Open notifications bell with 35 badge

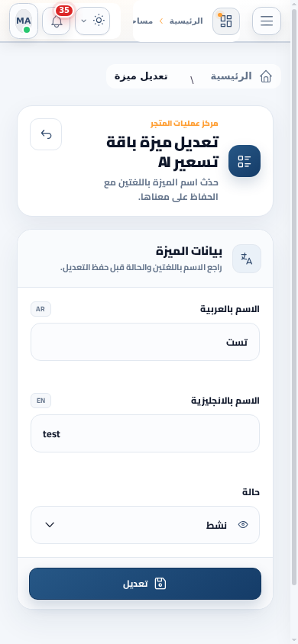(x=57, y=21)
